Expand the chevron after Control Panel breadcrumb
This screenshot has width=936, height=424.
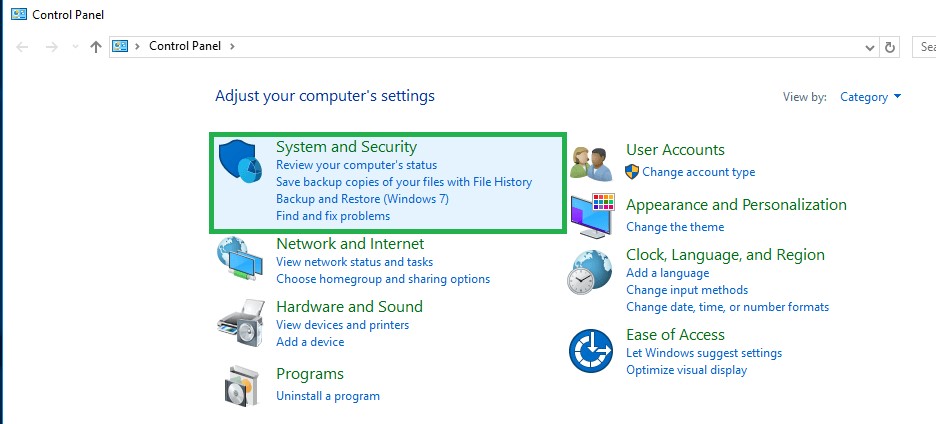(232, 46)
